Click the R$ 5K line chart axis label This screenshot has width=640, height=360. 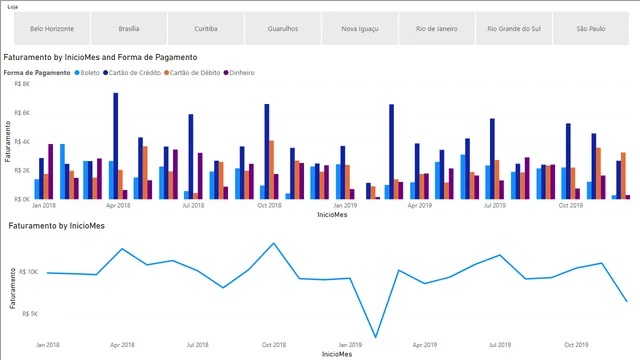pyautogui.click(x=30, y=314)
